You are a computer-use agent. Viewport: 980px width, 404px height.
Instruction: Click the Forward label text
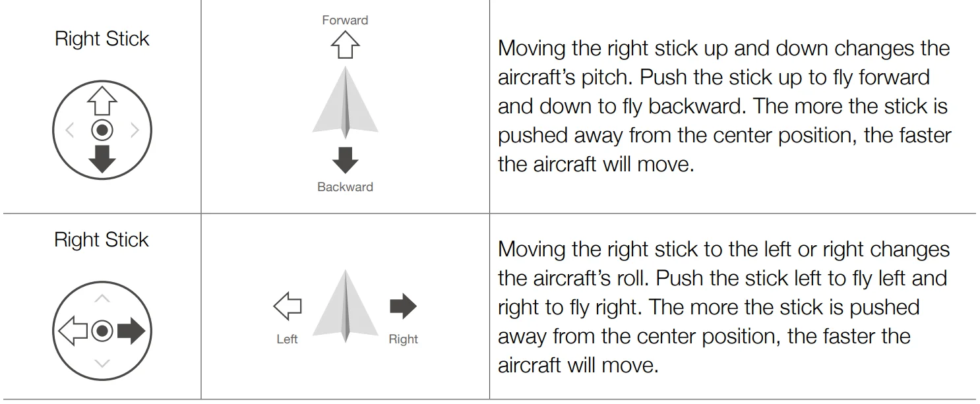click(x=345, y=20)
